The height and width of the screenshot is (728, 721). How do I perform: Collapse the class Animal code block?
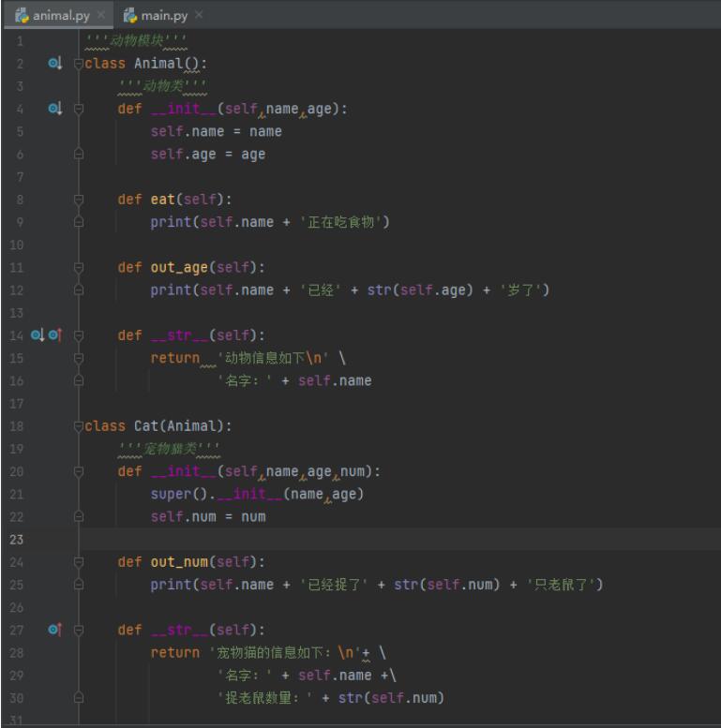point(79,64)
